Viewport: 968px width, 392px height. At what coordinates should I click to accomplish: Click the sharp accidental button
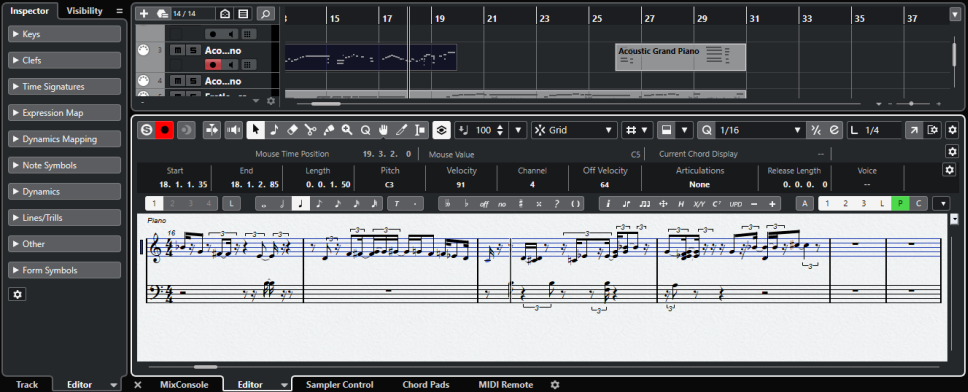(x=520, y=204)
